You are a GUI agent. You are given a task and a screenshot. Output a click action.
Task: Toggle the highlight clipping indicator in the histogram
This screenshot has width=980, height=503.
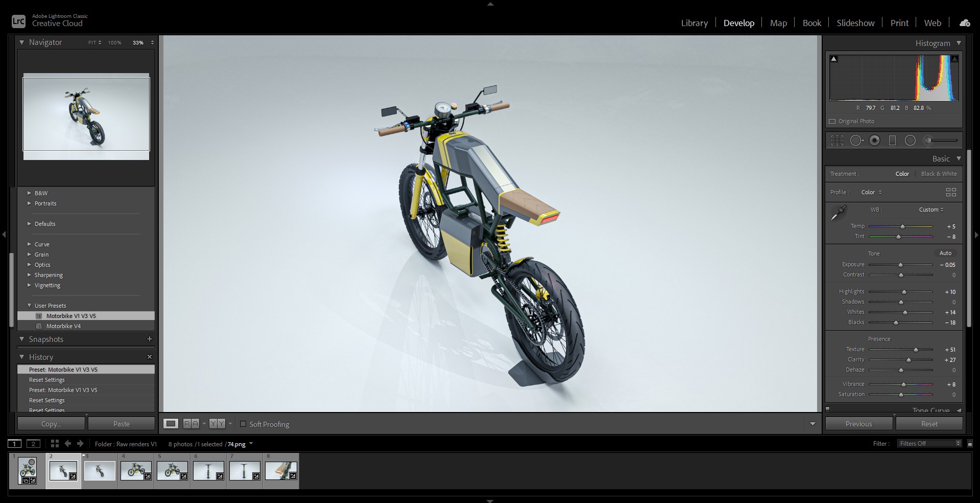pos(954,59)
